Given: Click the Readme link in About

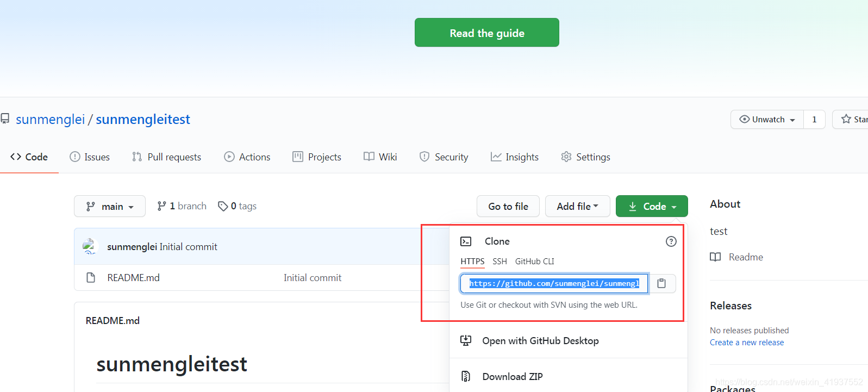Looking at the screenshot, I should pyautogui.click(x=746, y=257).
